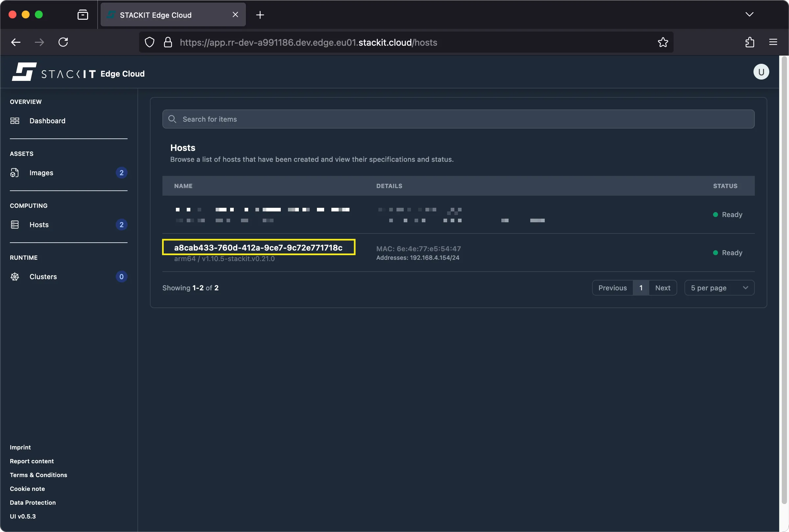Viewport: 789px width, 532px height.
Task: Open the Data Protection page
Action: (x=33, y=502)
